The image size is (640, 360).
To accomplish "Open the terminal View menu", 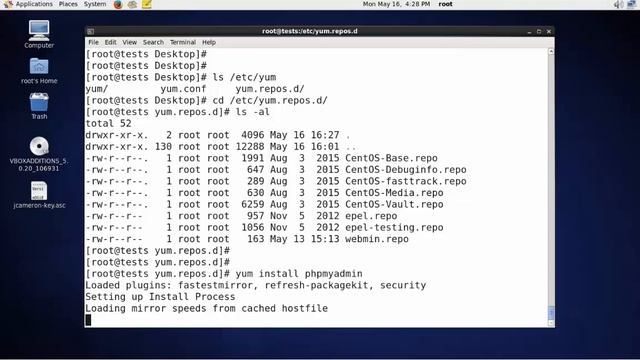I will point(129,42).
